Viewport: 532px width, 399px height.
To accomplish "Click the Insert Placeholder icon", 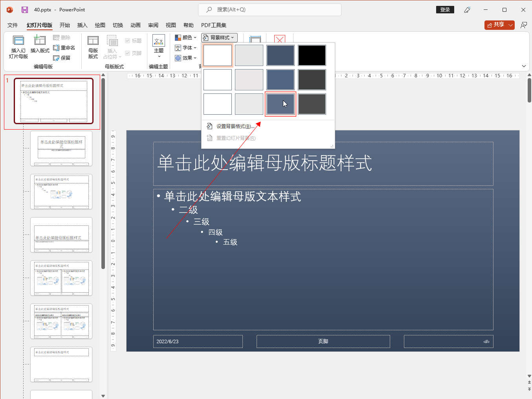I will click(112, 40).
